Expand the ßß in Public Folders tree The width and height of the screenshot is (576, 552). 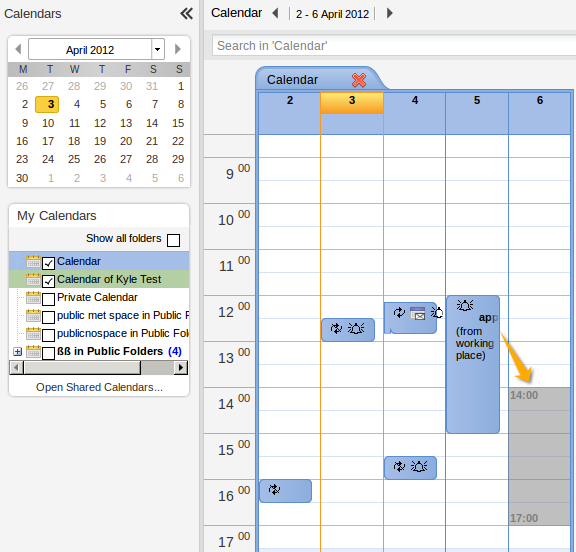[x=17, y=352]
